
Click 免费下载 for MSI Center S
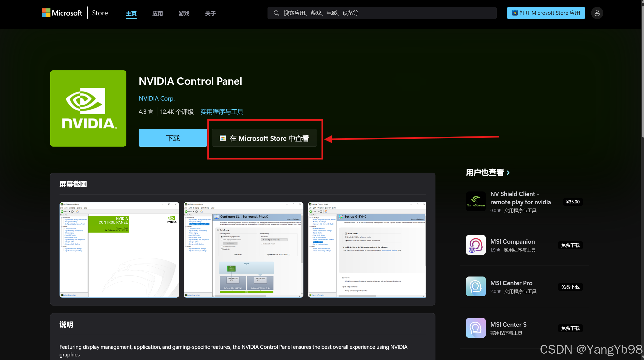570,328
